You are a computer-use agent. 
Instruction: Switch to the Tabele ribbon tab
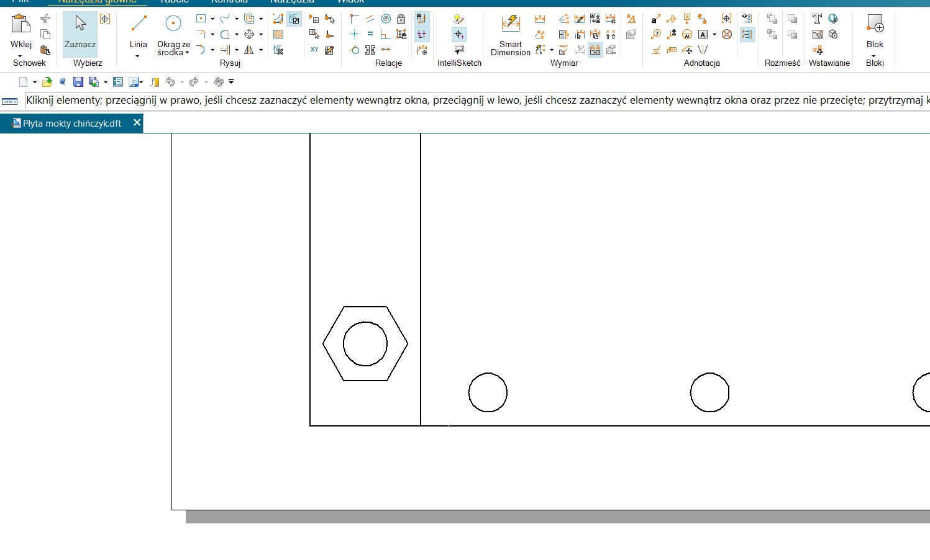175,2
